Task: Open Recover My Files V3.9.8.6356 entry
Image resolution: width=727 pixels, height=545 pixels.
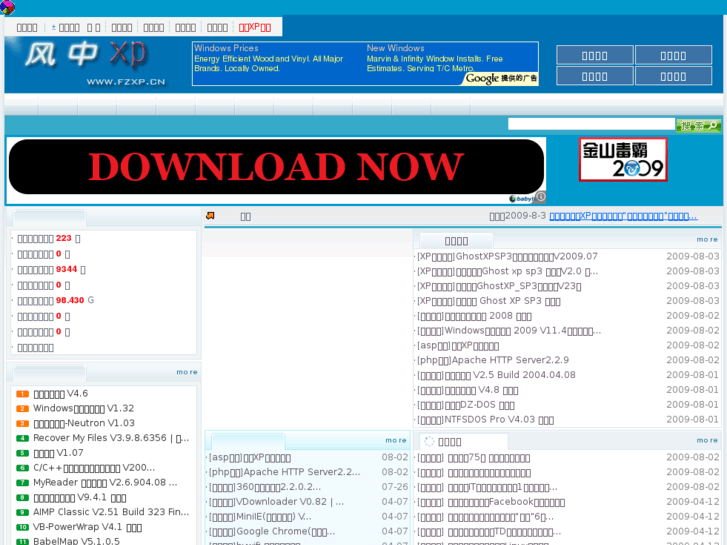Action: (x=111, y=438)
